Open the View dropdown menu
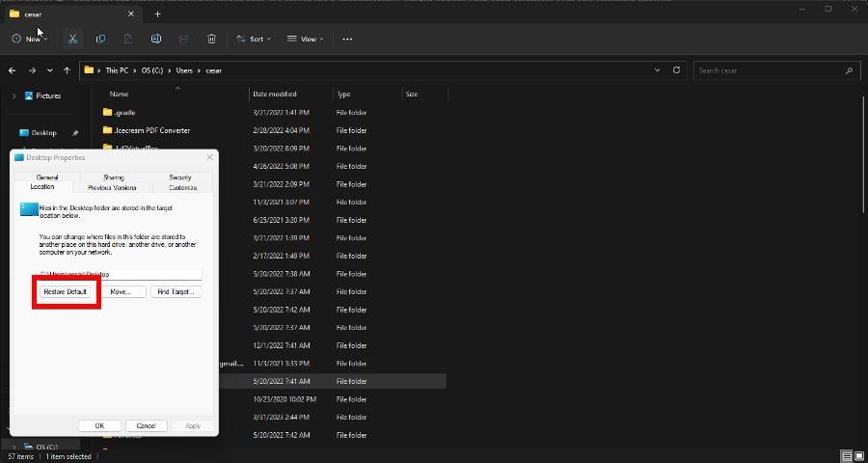The image size is (868, 463). pyautogui.click(x=305, y=39)
